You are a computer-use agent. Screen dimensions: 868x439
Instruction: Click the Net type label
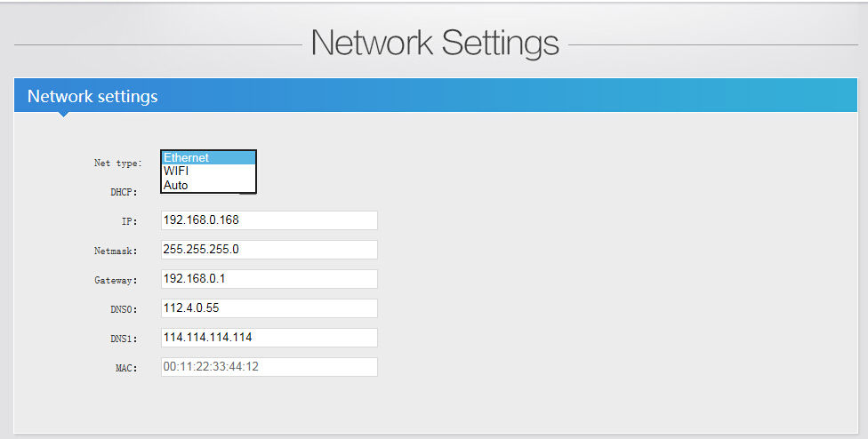pyautogui.click(x=117, y=164)
